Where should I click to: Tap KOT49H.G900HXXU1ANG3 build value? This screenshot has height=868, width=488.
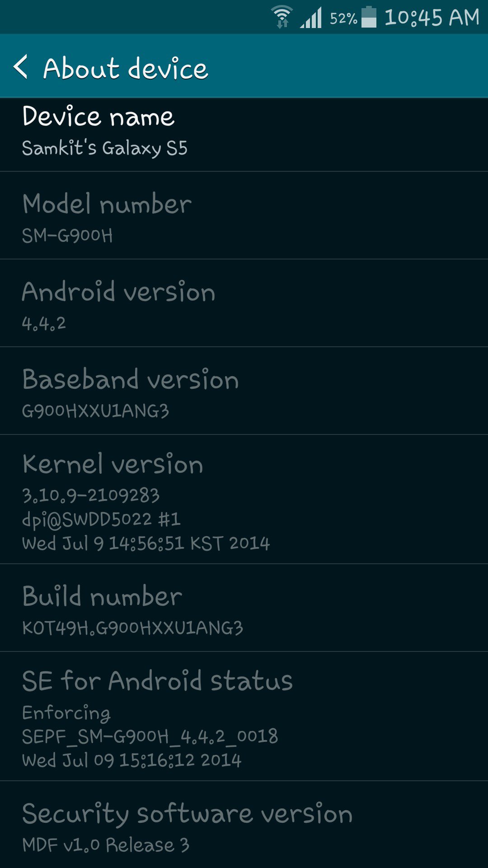pyautogui.click(x=133, y=627)
